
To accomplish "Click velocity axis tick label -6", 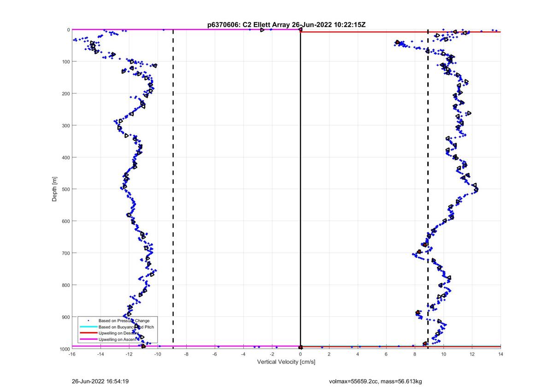I will [215, 354].
